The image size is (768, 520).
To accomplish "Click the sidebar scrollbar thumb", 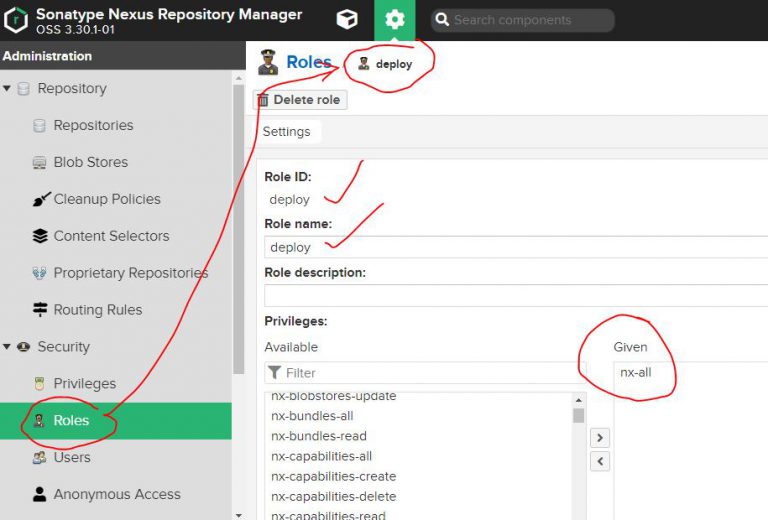I will [x=239, y=230].
